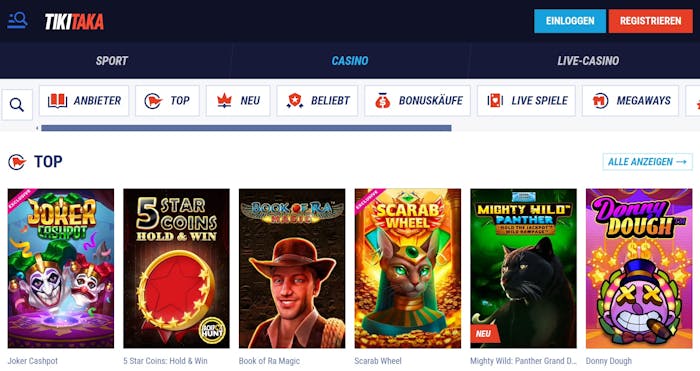Open the Scarab Wheel game thumbnail
This screenshot has height=371, width=700.
pos(408,268)
